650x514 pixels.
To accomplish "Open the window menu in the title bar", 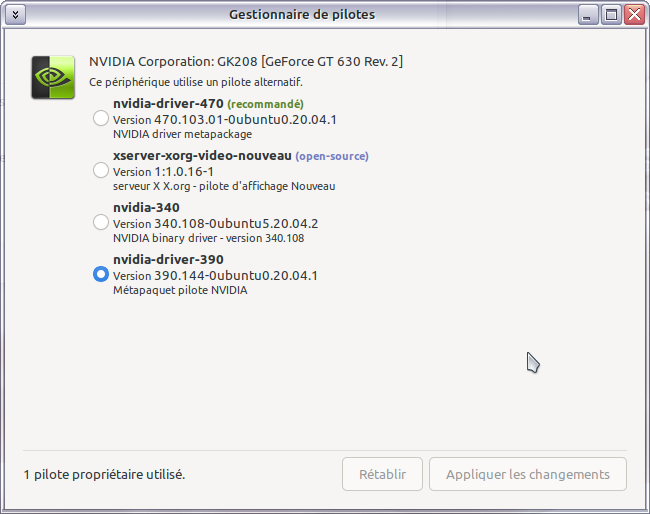I will click(14, 14).
